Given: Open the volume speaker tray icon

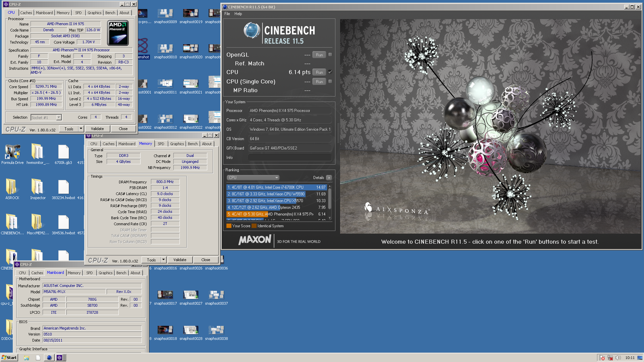Looking at the screenshot, I should pos(618,358).
